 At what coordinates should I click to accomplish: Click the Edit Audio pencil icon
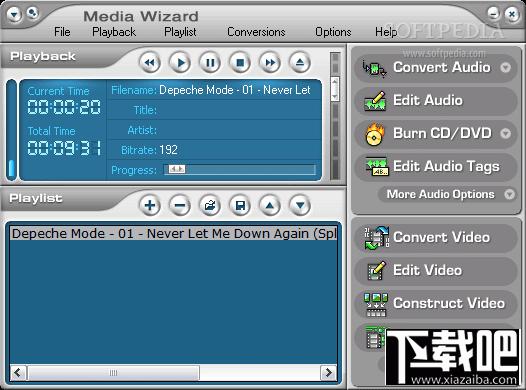pos(375,101)
